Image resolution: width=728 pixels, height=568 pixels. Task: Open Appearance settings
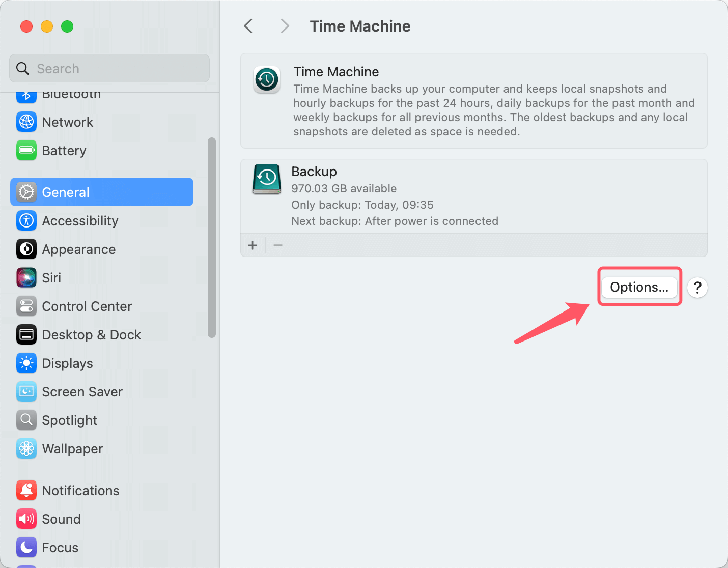click(x=79, y=249)
